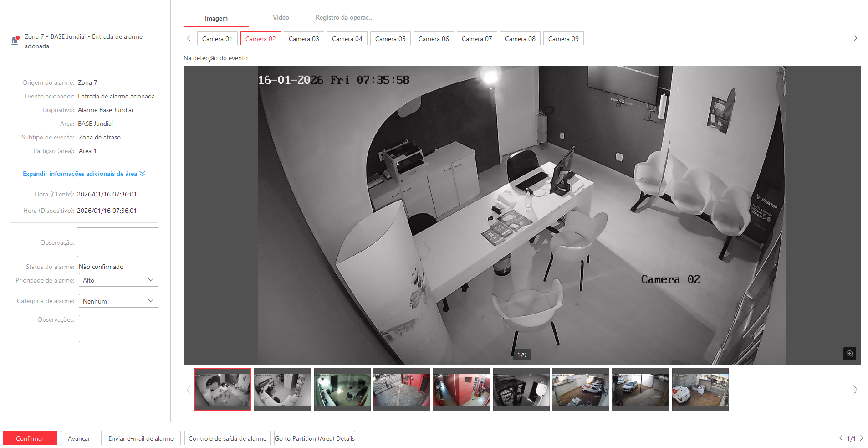Select the Camera 05 button
This screenshot has height=448, width=868.
390,39
